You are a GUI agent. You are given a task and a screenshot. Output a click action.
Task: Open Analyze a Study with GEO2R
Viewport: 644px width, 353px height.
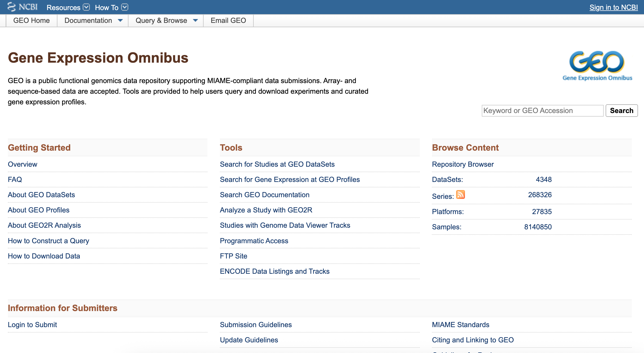point(266,210)
